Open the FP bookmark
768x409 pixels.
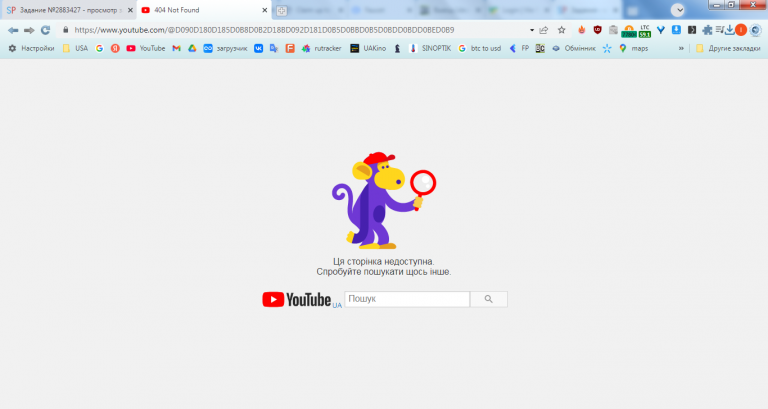pyautogui.click(x=519, y=48)
